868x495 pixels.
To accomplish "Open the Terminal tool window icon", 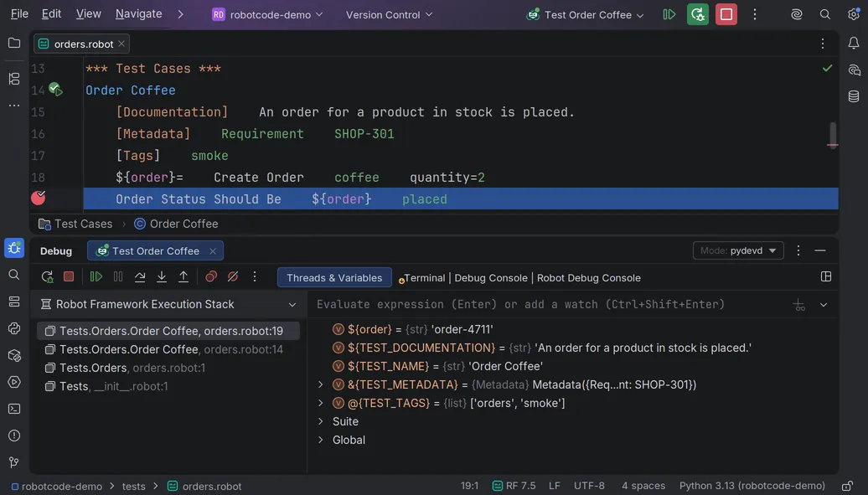I will tap(14, 409).
